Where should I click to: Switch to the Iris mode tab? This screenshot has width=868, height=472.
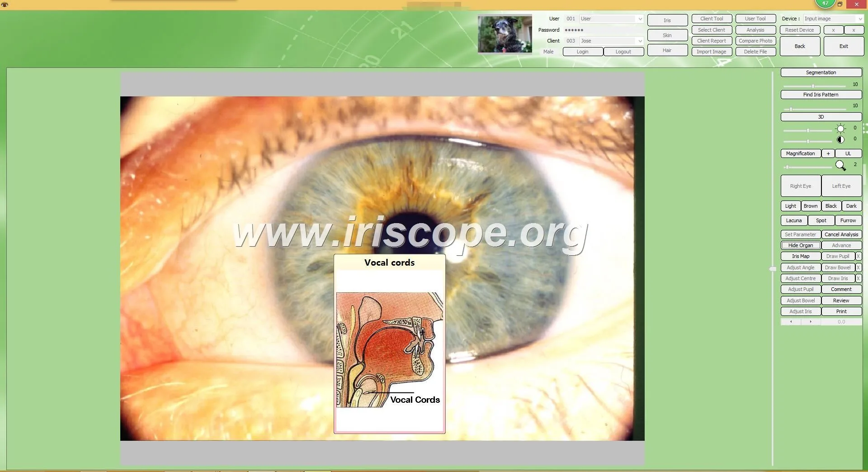click(x=667, y=20)
